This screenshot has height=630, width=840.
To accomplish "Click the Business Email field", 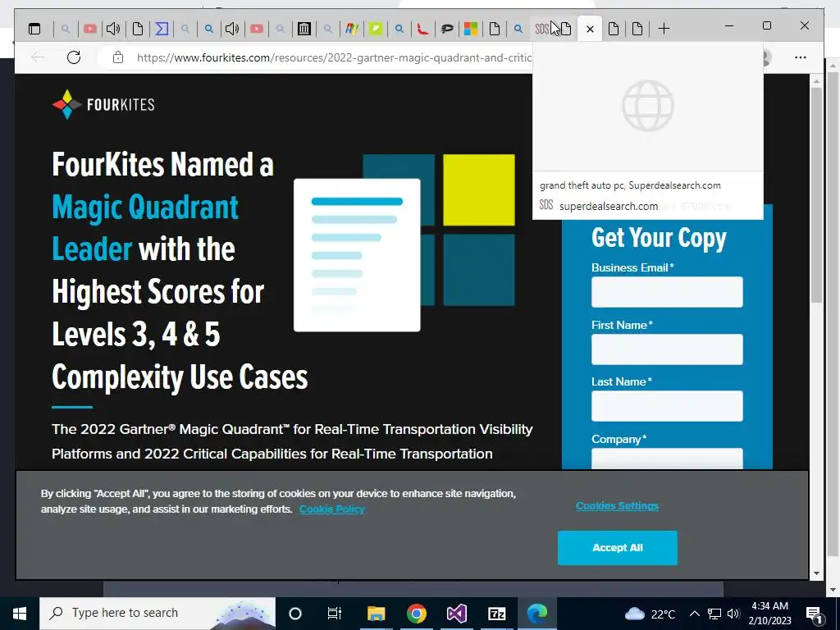I will click(x=667, y=292).
